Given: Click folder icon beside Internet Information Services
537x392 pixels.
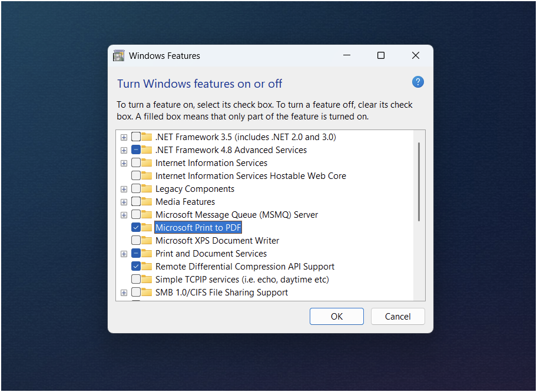Looking at the screenshot, I should coord(147,163).
